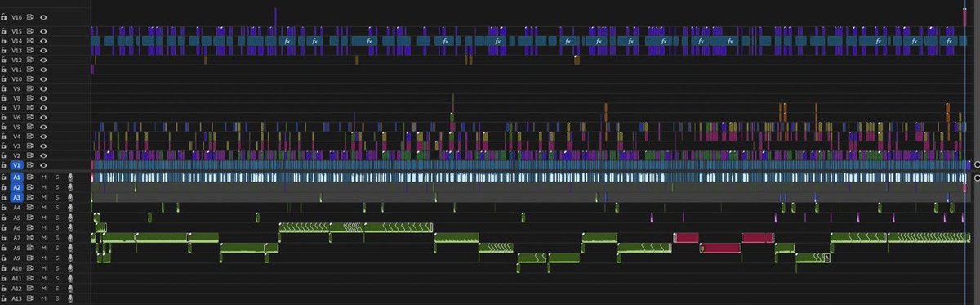Enable voice-over record on track A8

point(70,248)
